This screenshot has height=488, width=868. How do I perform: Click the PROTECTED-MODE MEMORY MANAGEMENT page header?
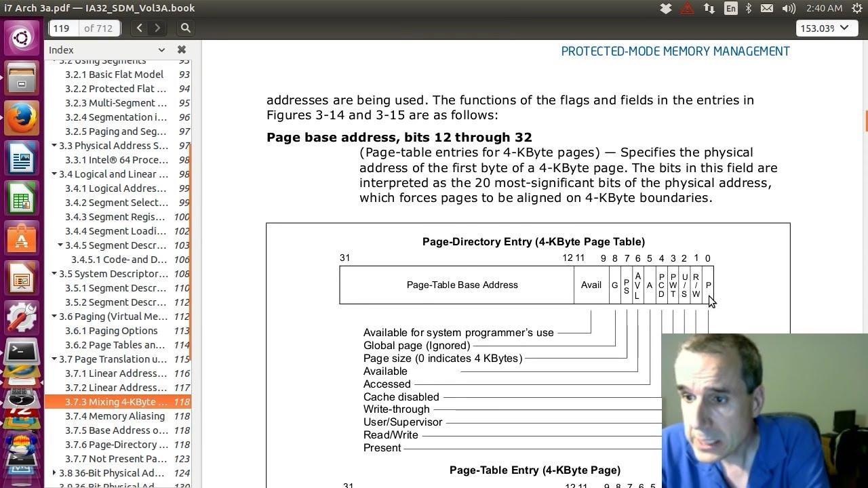(675, 52)
